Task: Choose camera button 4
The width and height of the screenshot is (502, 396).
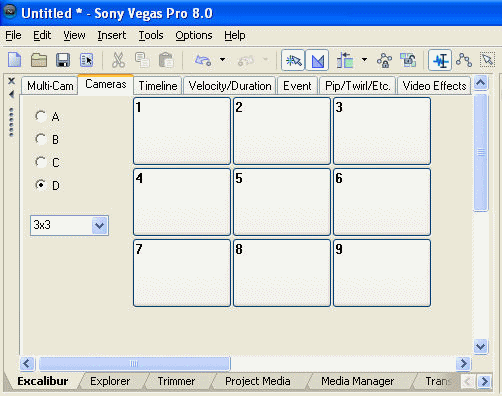Action: [182, 202]
